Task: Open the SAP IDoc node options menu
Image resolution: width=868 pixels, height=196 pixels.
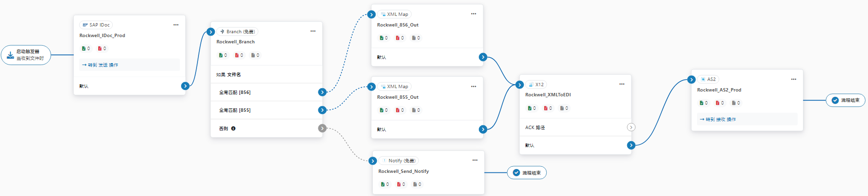Action: (x=176, y=25)
